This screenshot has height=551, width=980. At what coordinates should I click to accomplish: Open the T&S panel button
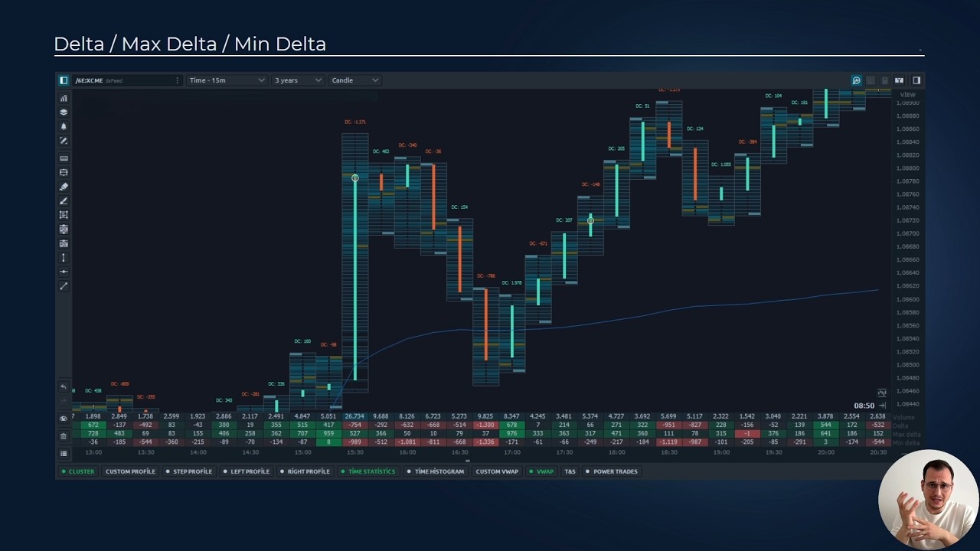pyautogui.click(x=570, y=471)
